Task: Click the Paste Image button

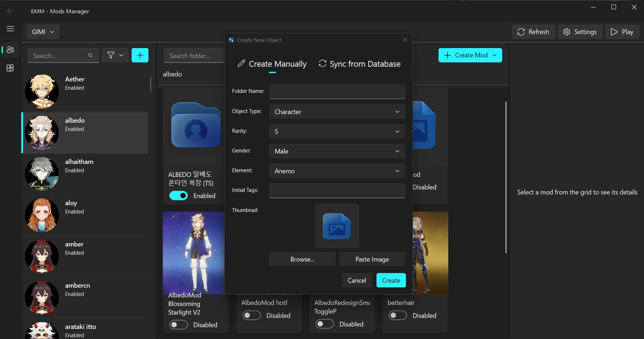Action: point(372,259)
